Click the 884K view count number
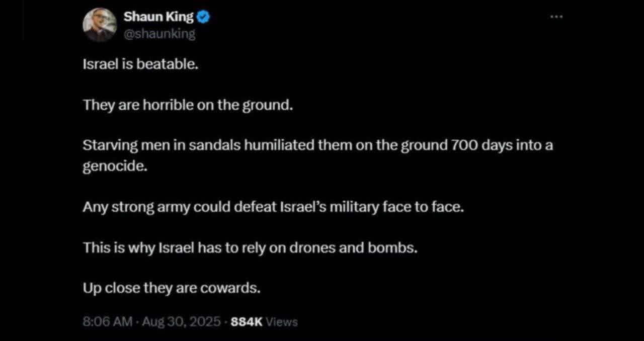The height and width of the screenshot is (341, 644). (246, 321)
